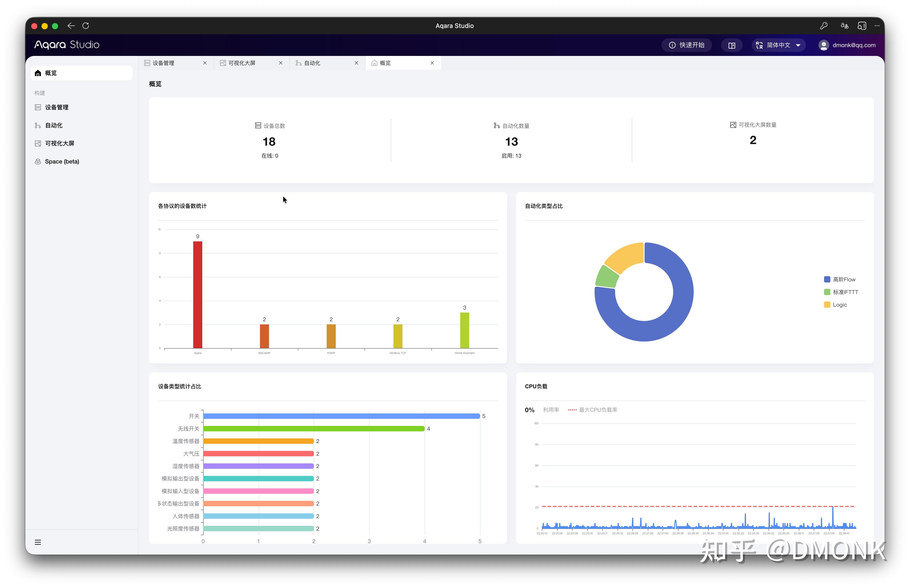Toggle the 利用率 legend entry

tap(551, 410)
